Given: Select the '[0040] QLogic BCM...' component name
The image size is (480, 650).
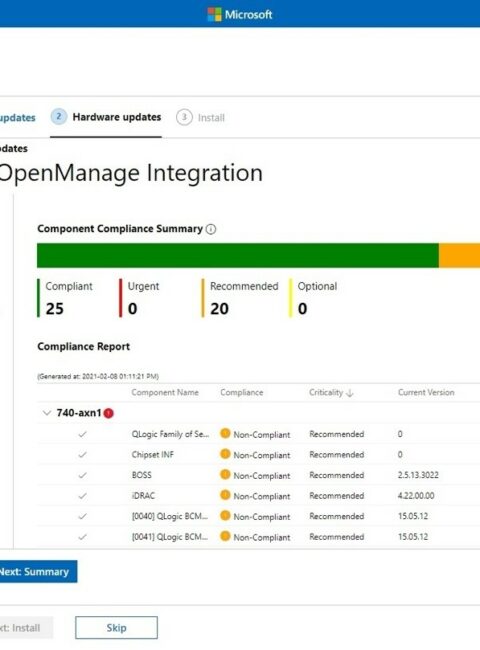Looking at the screenshot, I should point(170,516).
